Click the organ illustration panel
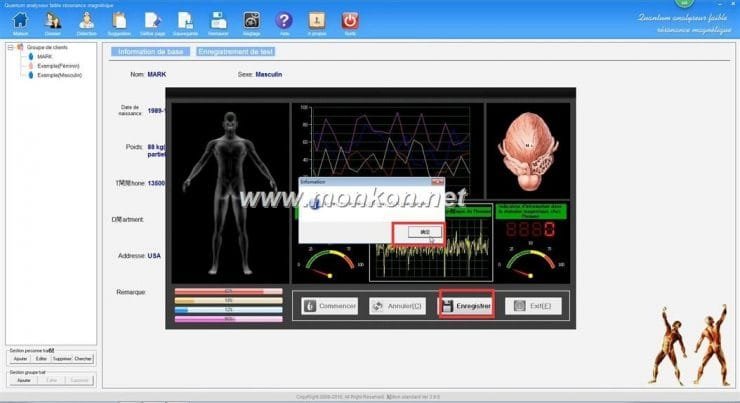Viewport: 740px width, 403px height. [528, 151]
